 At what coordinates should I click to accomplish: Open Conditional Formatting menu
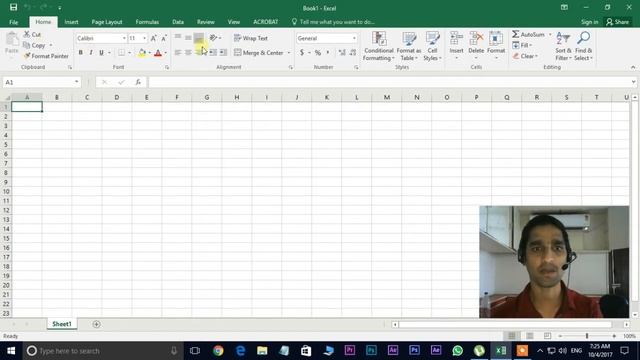(379, 46)
